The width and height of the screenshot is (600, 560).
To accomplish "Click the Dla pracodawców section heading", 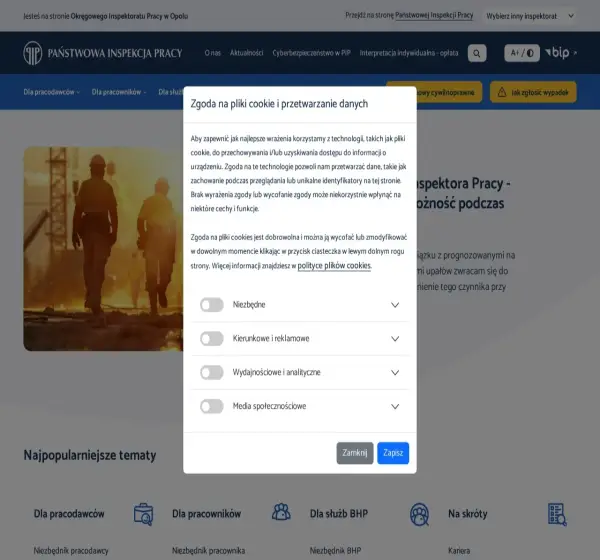I will click(x=69, y=514).
